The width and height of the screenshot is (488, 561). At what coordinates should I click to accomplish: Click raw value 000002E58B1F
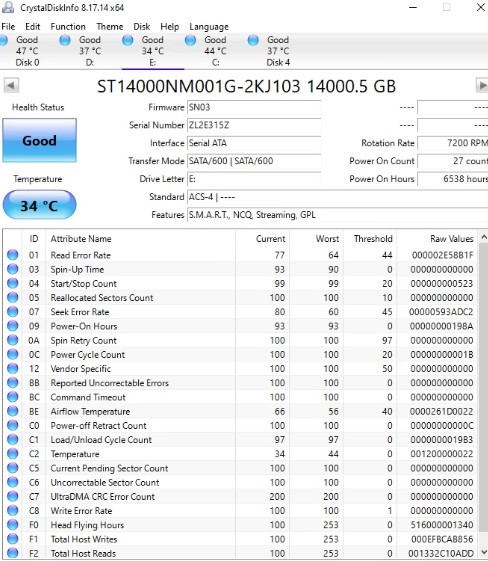pyautogui.click(x=443, y=255)
